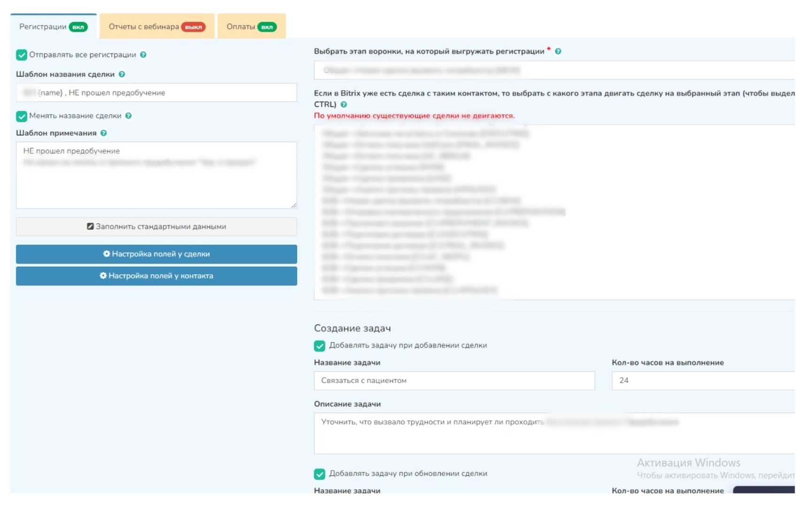Click help icon beside Шаблон примечания label
Viewport: 812px width, 508px height.
(104, 133)
